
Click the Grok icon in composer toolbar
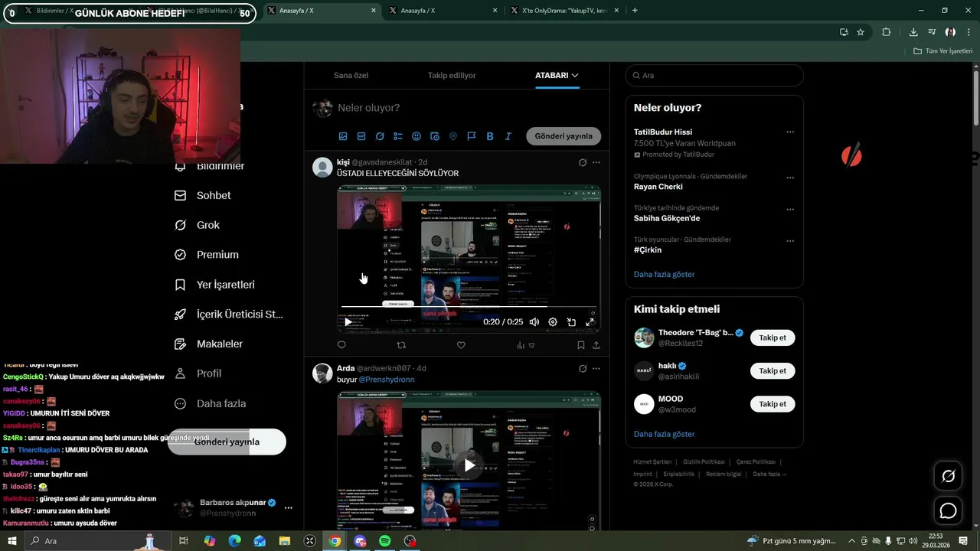tap(380, 136)
